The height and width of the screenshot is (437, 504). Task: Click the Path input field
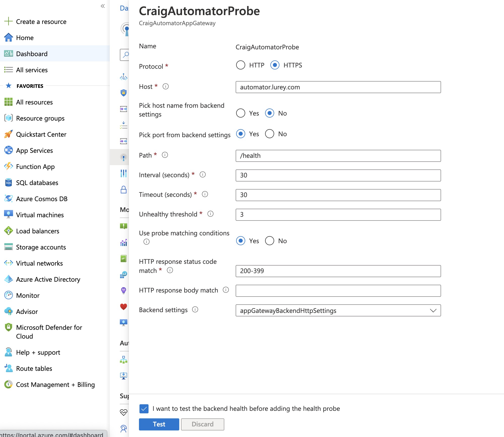tap(338, 156)
